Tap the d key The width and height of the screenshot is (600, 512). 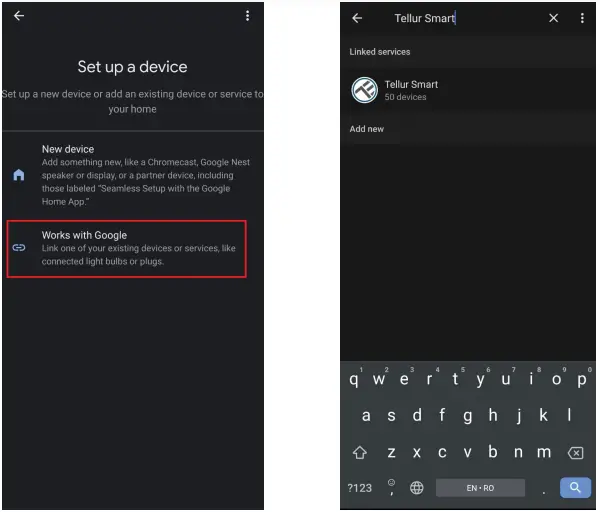tap(417, 416)
